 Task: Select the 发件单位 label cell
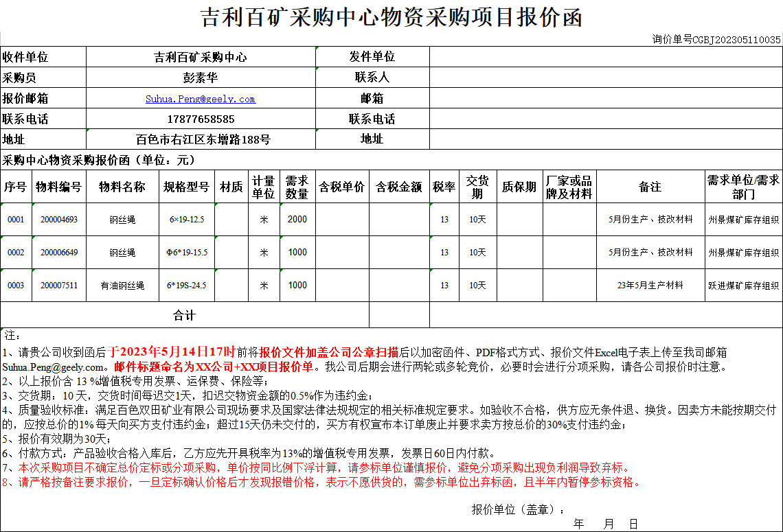[x=372, y=57]
